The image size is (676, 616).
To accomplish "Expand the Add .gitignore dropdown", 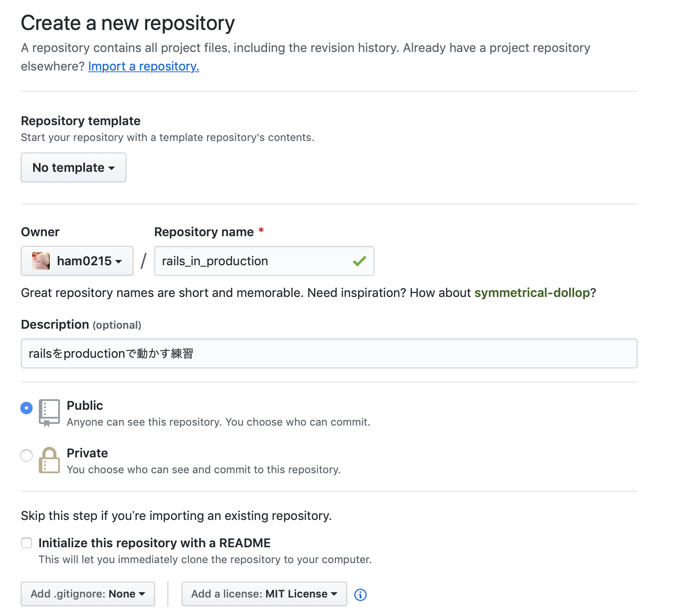I will point(88,594).
